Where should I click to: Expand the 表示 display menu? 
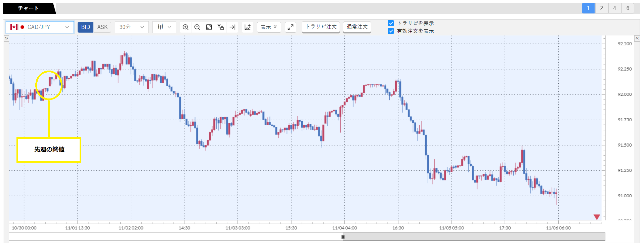pos(269,27)
